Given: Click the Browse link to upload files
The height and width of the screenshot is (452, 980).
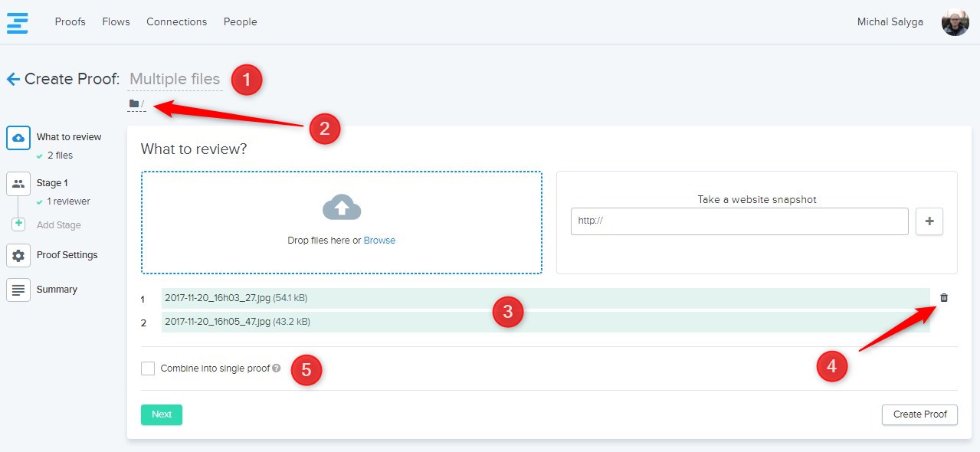Looking at the screenshot, I should click(x=379, y=241).
